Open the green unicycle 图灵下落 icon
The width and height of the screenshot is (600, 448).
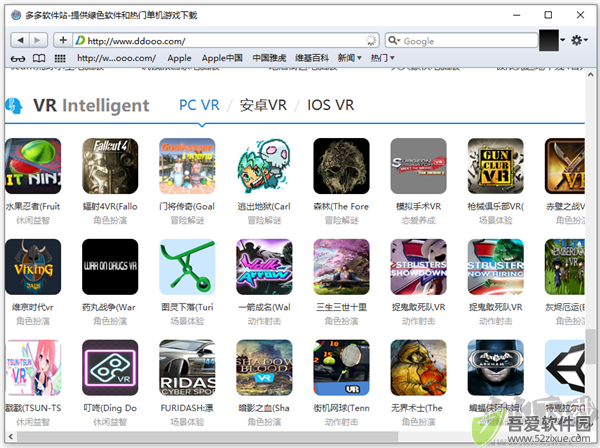coord(187,267)
